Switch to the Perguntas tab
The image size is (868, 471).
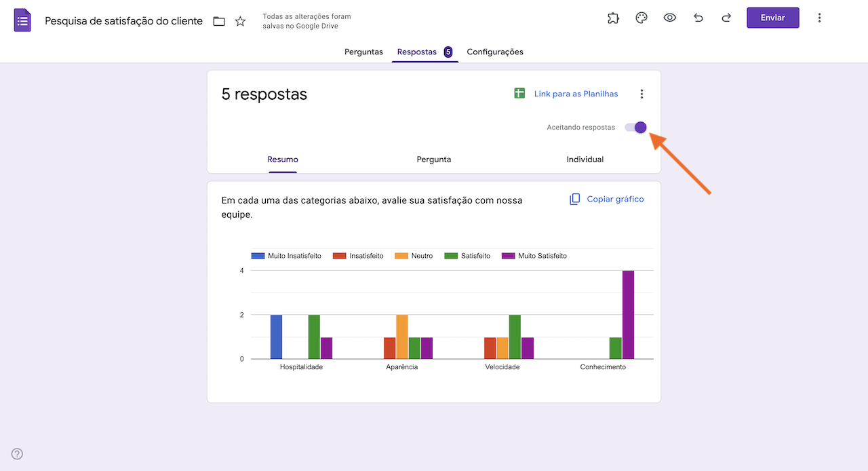pos(363,52)
